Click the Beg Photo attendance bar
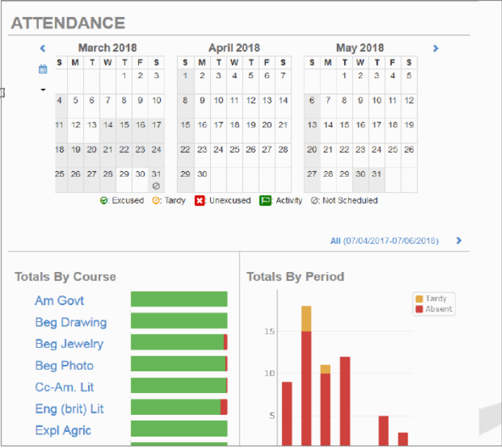This screenshot has height=448, width=502. coord(179,364)
